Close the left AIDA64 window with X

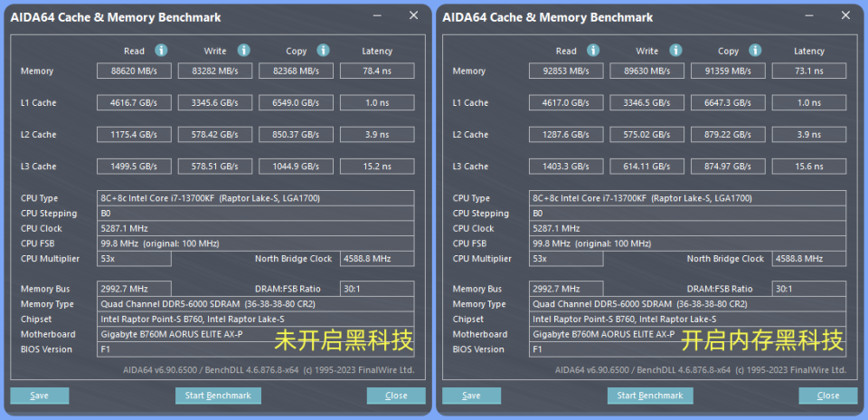(x=413, y=15)
